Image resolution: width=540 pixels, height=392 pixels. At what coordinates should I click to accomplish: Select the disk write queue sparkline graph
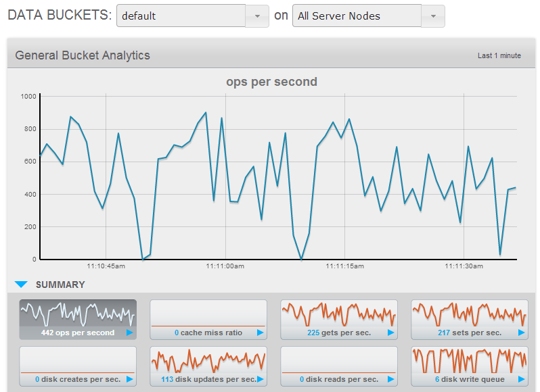pos(470,360)
